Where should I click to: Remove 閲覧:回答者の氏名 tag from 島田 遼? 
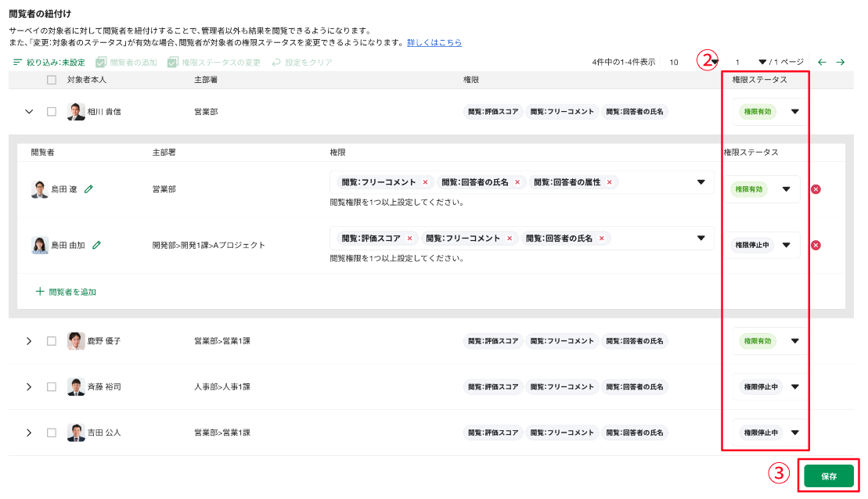517,182
